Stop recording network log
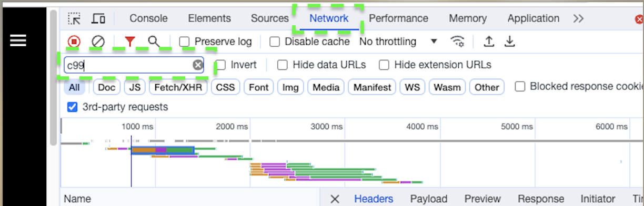 74,42
